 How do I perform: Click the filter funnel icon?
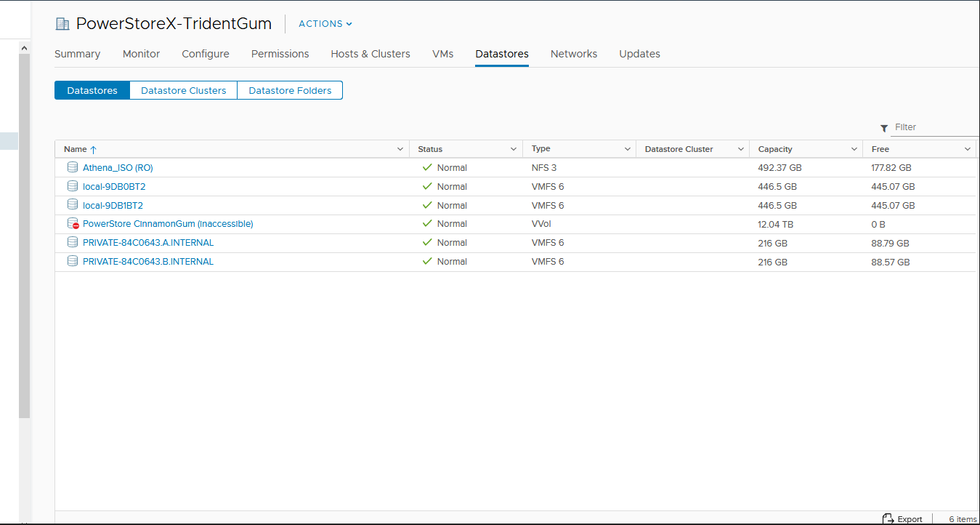click(x=884, y=128)
